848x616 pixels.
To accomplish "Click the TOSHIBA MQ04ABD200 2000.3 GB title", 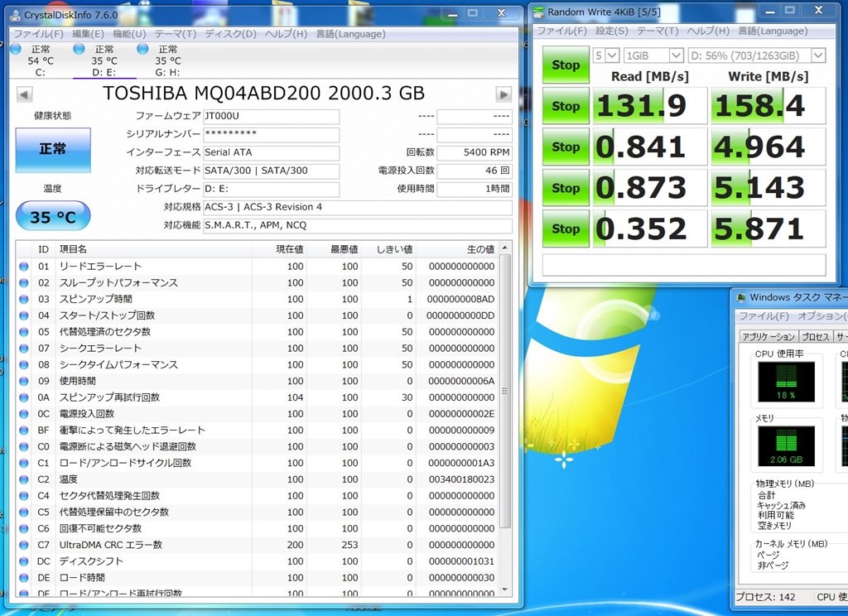I will tap(263, 94).
